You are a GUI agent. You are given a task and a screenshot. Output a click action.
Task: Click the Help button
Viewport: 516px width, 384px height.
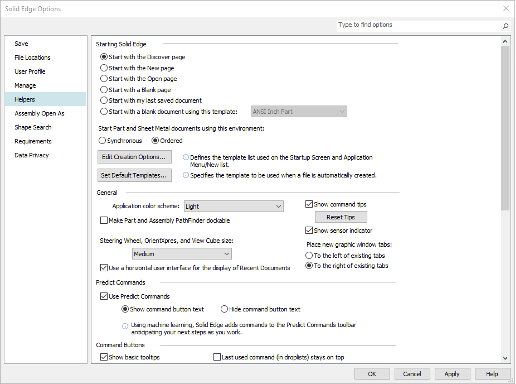point(492,374)
